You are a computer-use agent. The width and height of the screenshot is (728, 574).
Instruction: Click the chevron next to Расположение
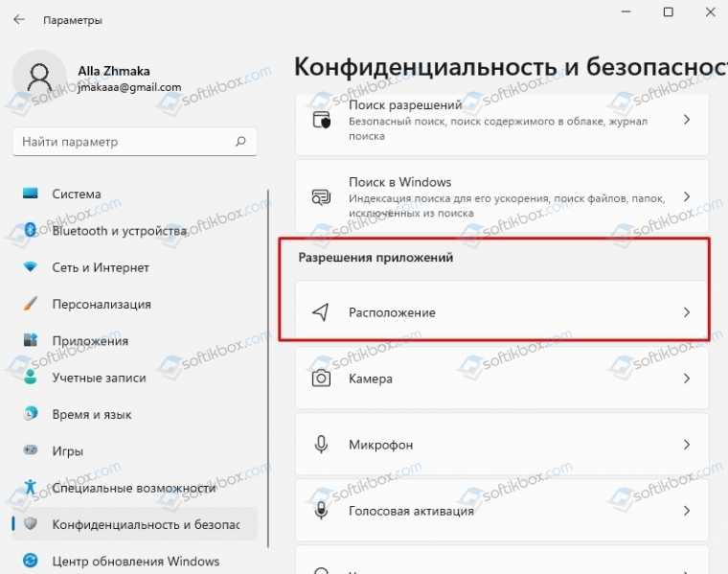687,312
